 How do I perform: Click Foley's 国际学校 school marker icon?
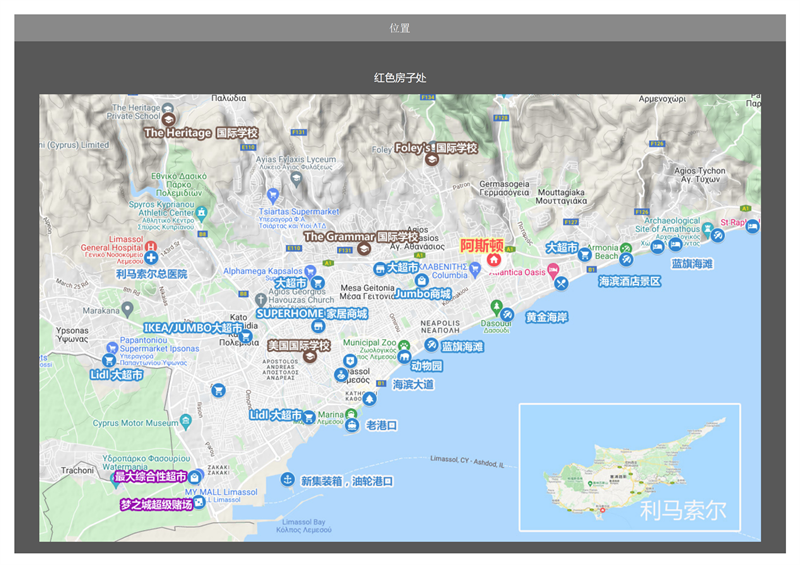click(x=432, y=159)
